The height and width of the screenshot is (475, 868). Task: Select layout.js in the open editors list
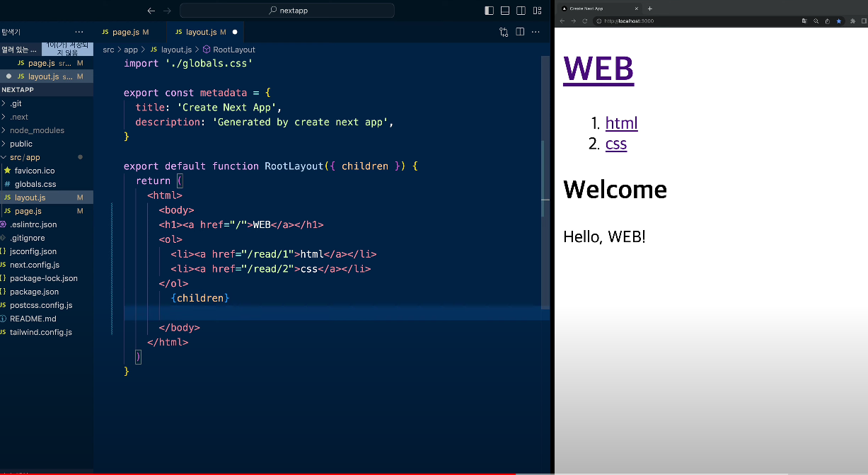click(x=47, y=76)
